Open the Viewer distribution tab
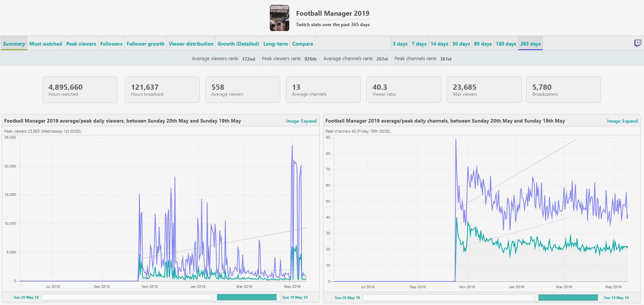644x305 pixels. pos(191,44)
